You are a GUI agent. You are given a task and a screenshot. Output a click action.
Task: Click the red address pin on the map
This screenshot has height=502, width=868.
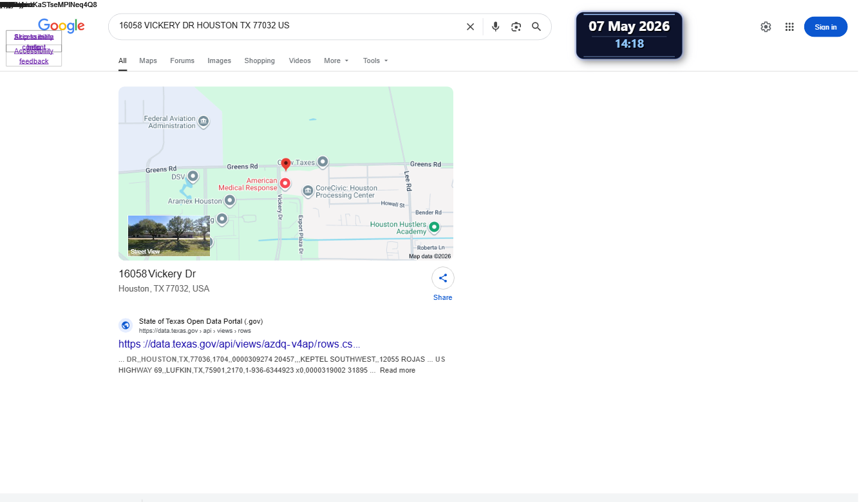coord(286,165)
